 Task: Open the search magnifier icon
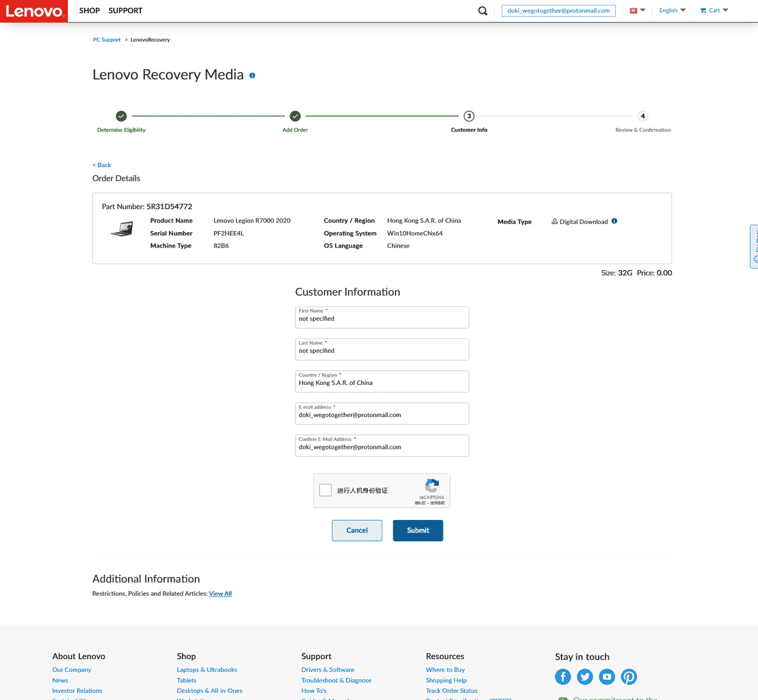483,11
